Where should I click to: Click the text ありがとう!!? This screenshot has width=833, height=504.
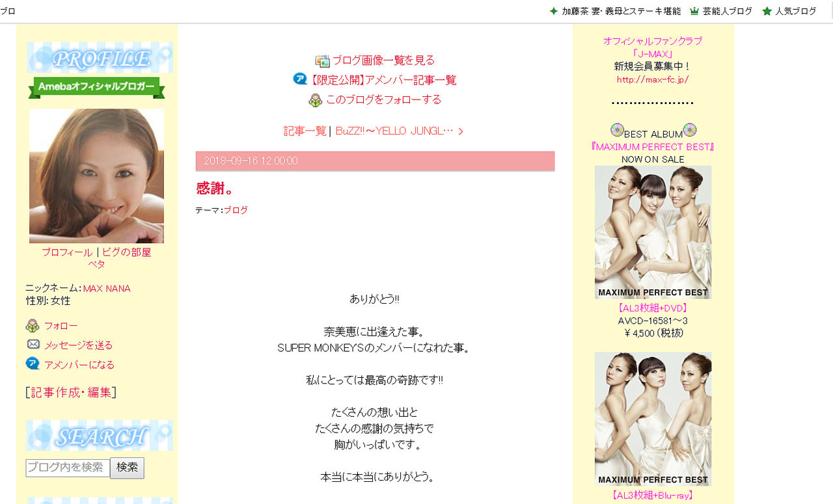pyautogui.click(x=375, y=299)
